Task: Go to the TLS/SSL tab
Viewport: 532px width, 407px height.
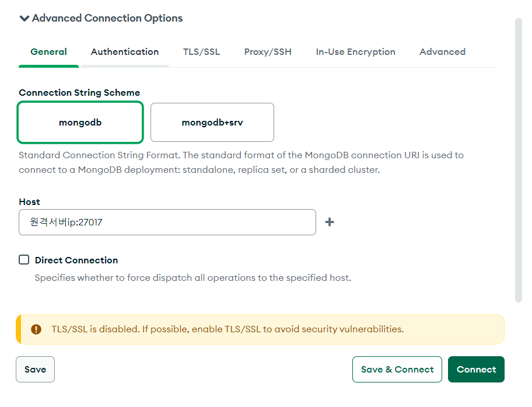Action: 201,52
